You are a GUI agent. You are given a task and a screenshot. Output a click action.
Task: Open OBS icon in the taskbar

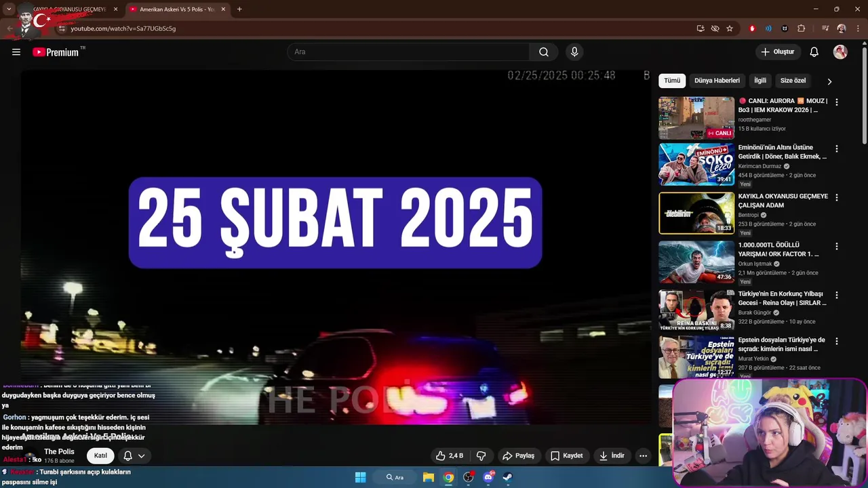[468, 477]
